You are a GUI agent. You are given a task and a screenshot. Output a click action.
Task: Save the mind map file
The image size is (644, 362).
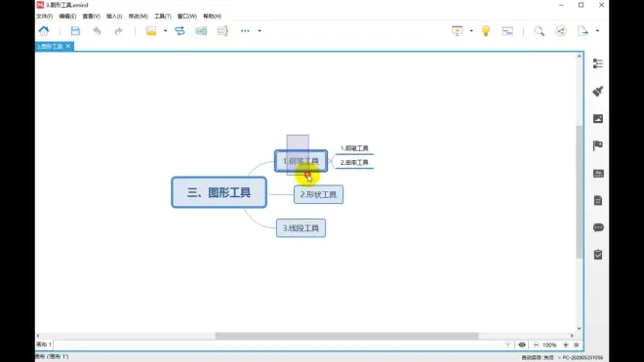click(x=75, y=31)
